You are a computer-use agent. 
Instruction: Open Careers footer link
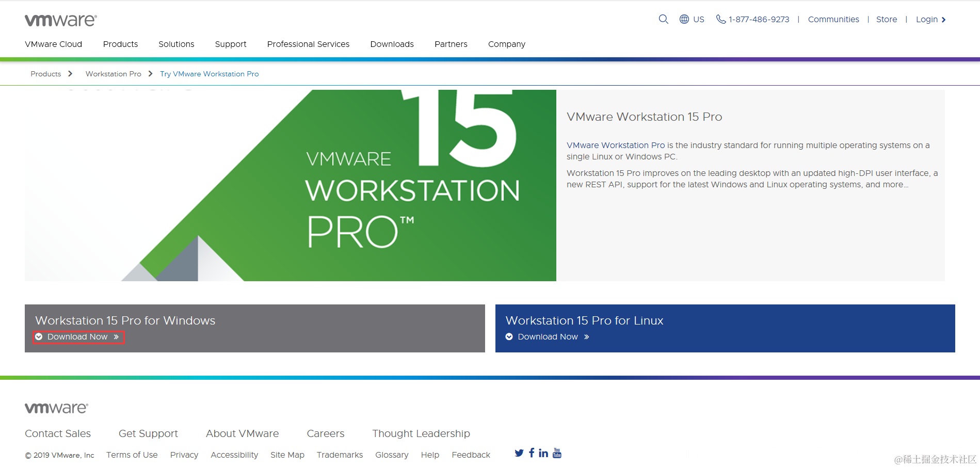(x=325, y=433)
